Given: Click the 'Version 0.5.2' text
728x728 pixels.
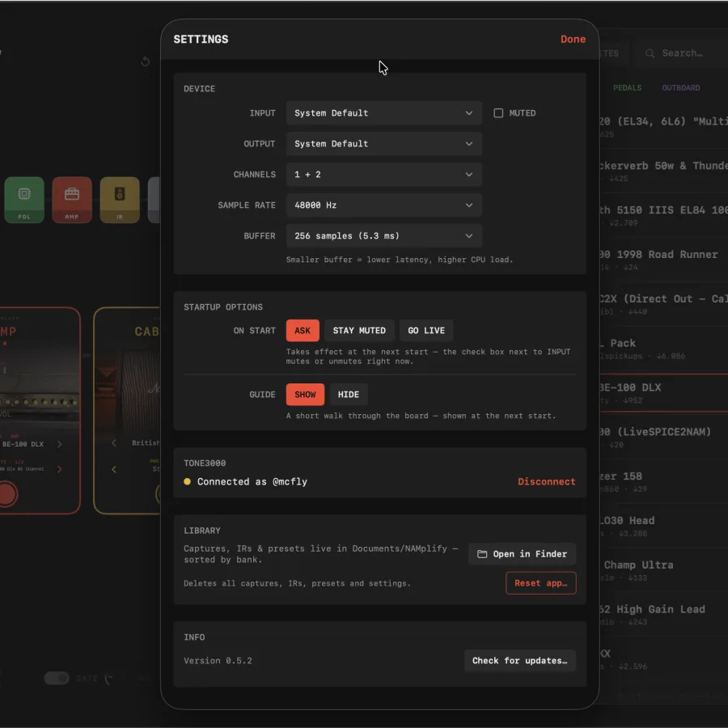Looking at the screenshot, I should click(218, 661).
